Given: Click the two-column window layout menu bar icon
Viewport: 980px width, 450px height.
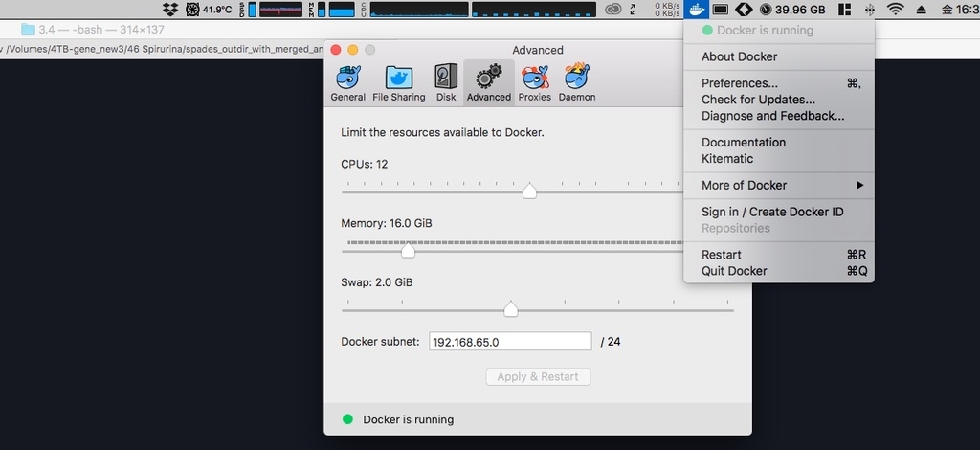Looking at the screenshot, I should point(844,10).
